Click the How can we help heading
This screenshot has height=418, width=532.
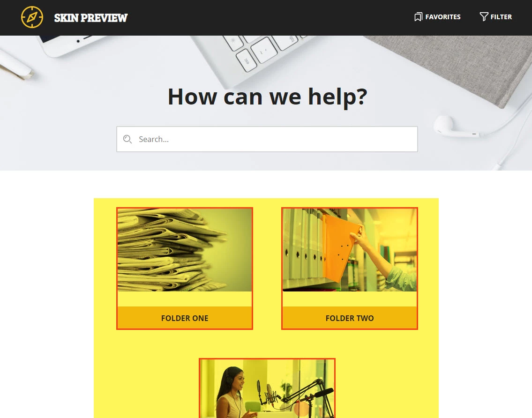pos(267,97)
